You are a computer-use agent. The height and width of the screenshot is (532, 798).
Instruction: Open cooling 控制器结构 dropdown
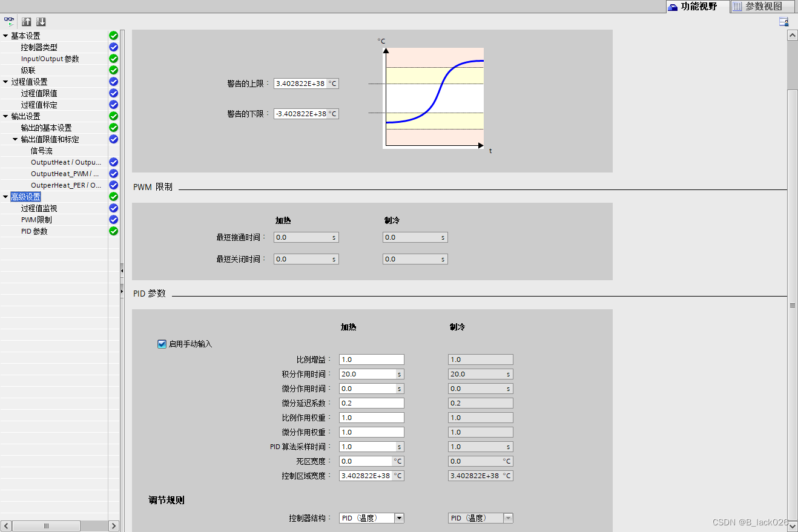508,518
